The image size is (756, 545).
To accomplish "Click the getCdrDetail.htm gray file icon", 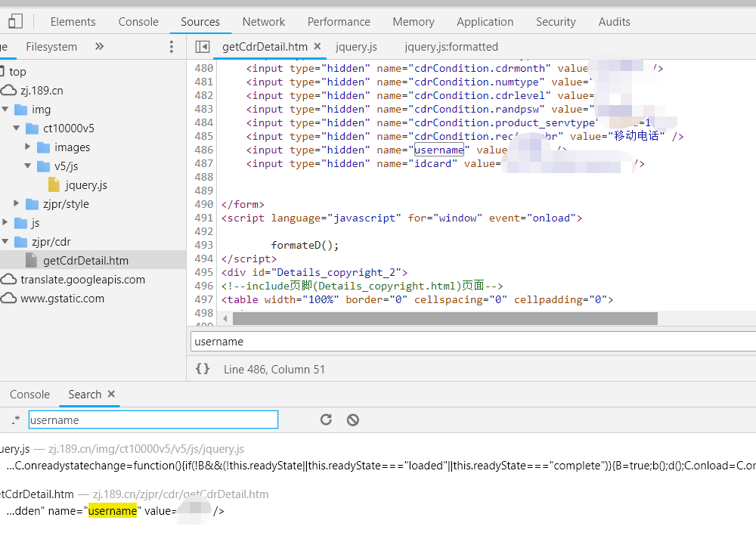I will tap(31, 260).
